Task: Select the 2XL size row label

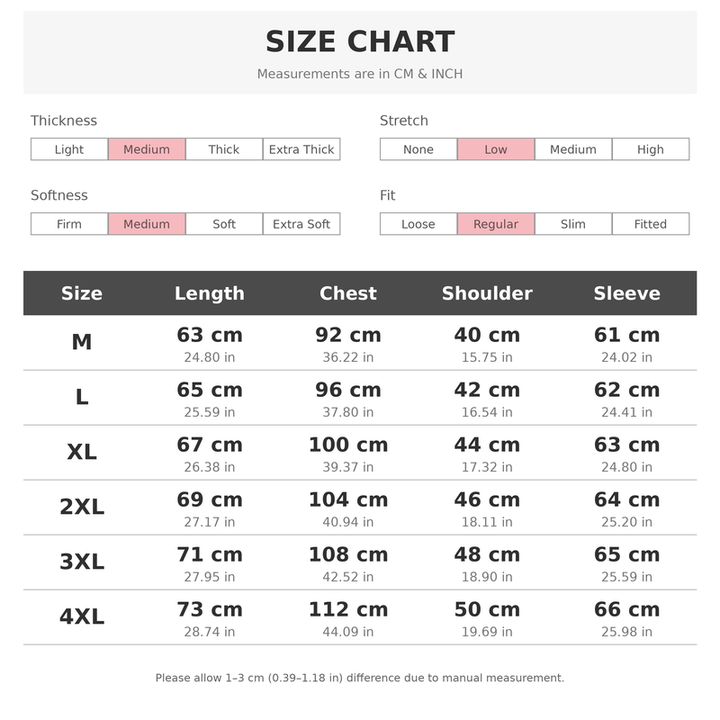Action: (82, 507)
